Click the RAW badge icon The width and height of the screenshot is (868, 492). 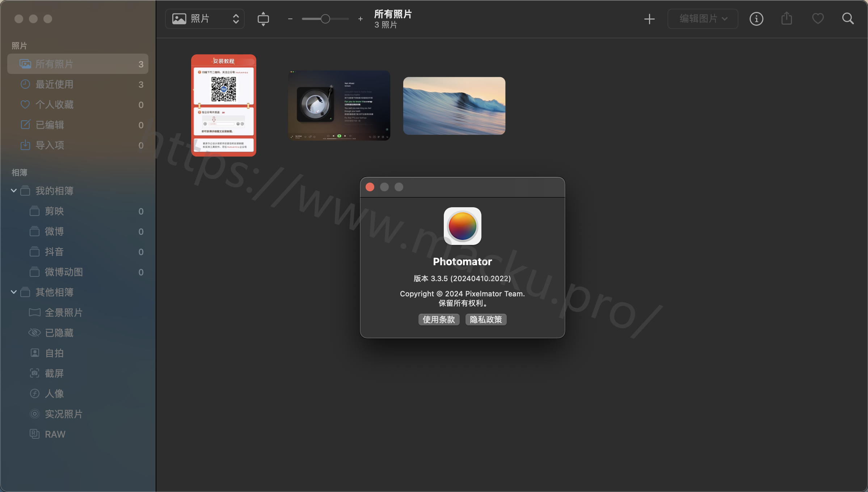point(34,434)
